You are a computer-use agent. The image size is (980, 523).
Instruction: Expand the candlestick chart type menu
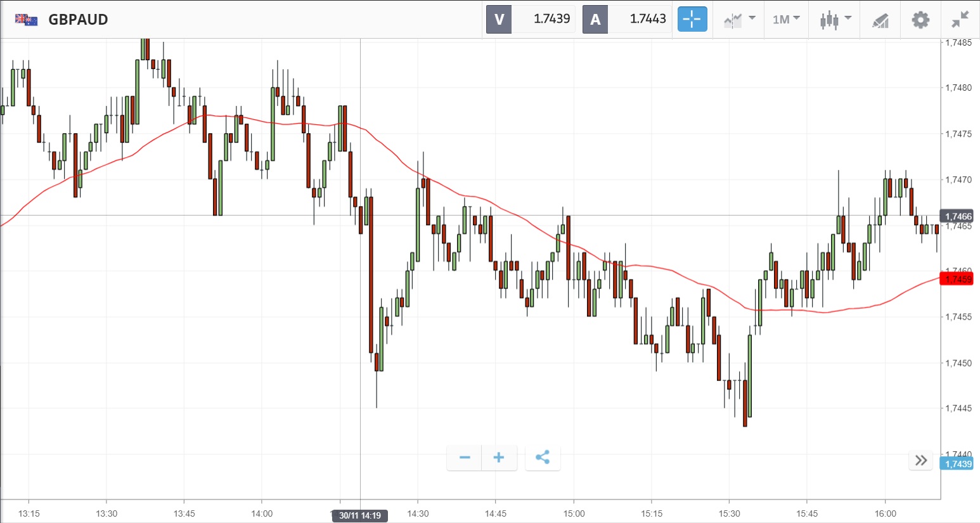pyautogui.click(x=835, y=20)
